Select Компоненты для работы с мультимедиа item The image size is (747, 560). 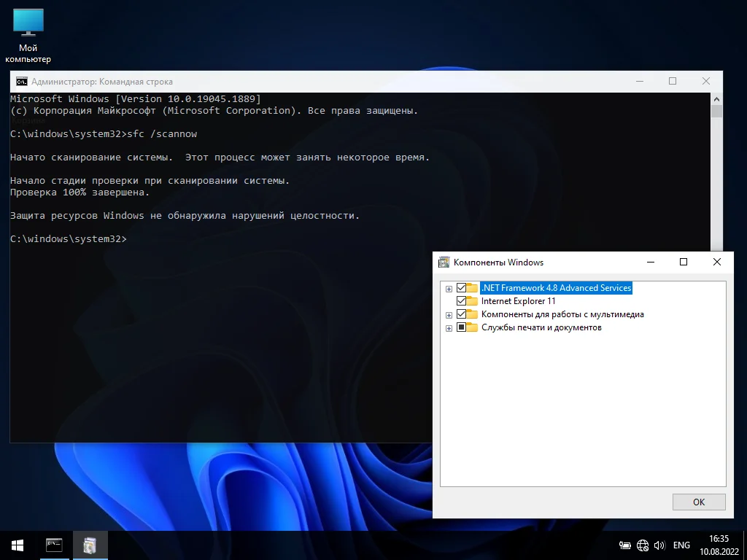point(562,314)
